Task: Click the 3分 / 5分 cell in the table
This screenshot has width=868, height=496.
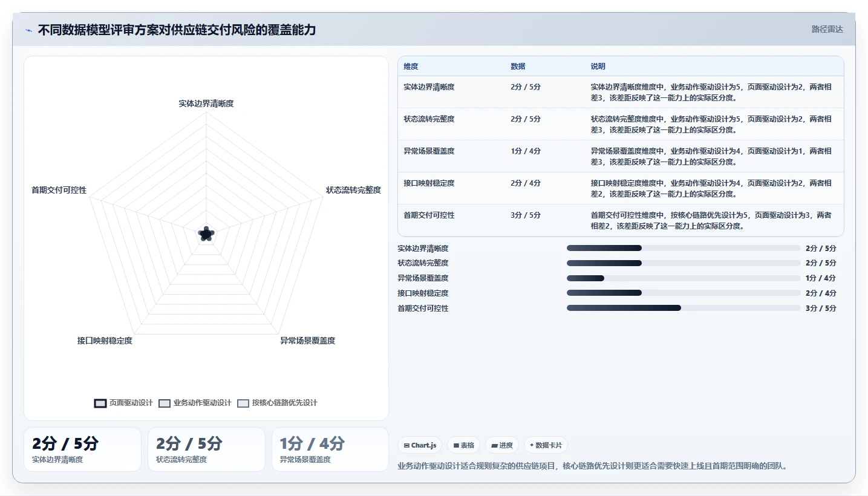Action: (x=526, y=215)
